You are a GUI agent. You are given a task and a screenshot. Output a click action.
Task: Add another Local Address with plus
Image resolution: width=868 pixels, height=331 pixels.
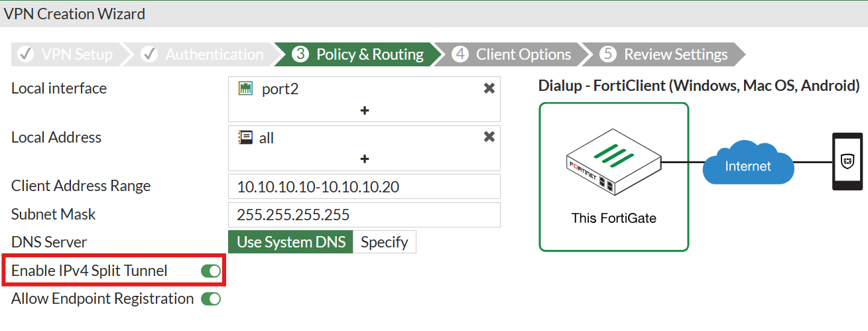pos(364,159)
